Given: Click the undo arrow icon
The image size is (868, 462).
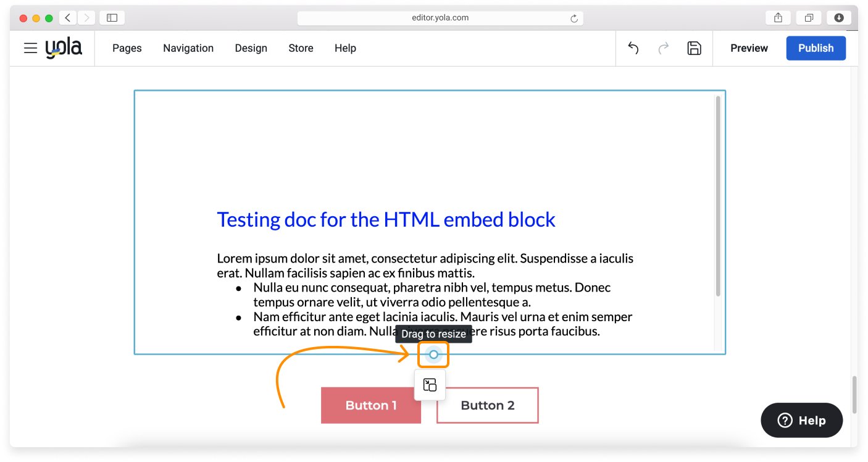Looking at the screenshot, I should click(x=633, y=48).
